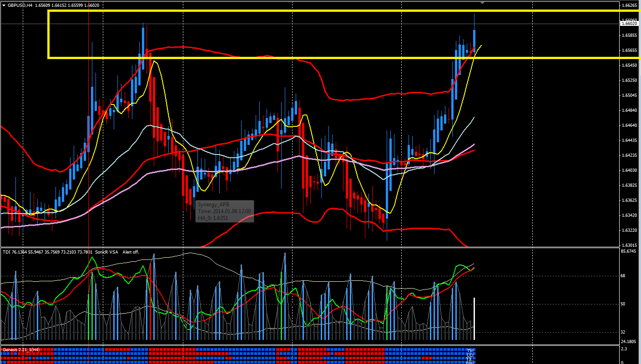Select the TVI row label in Genesis
The image size is (641, 364).
click(470, 350)
